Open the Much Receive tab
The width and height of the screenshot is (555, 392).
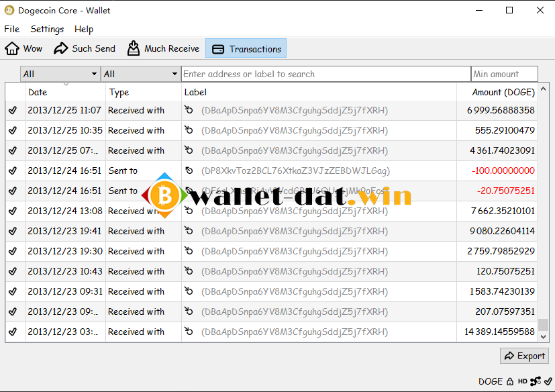click(163, 48)
